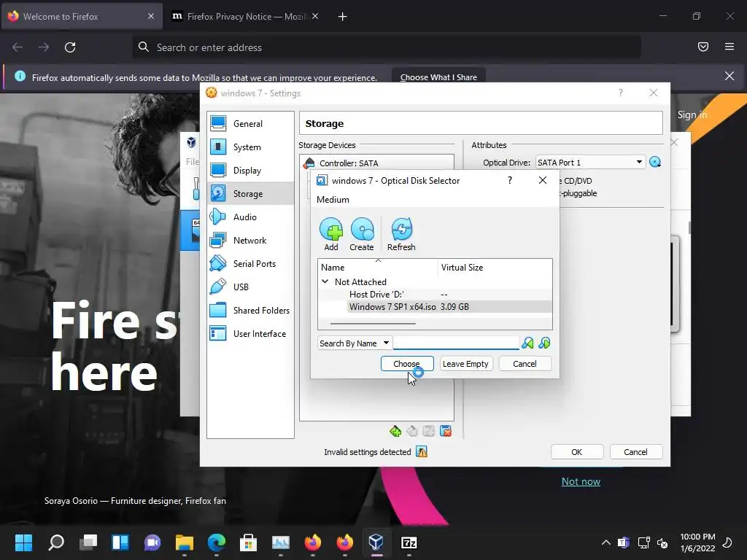Screen dimensions: 747x560
Task: Click the Choose button
Action: coord(407,364)
